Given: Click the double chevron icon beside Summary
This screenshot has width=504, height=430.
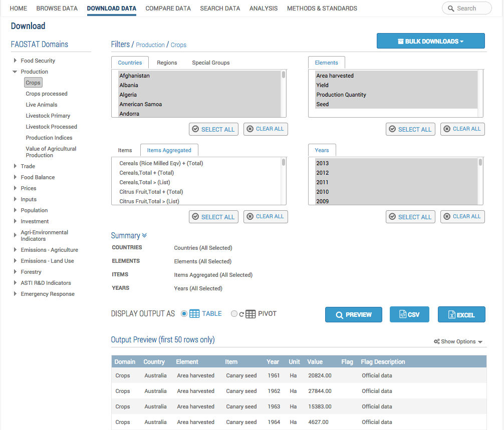Looking at the screenshot, I should 145,235.
